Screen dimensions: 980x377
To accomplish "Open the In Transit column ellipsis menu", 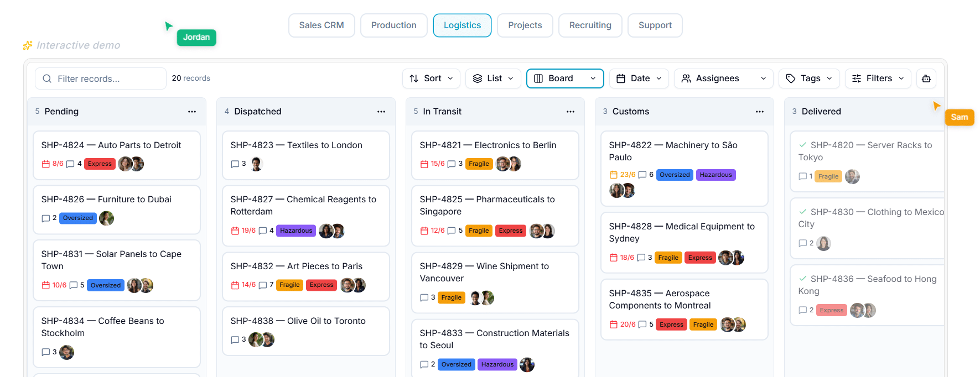I will [x=571, y=112].
